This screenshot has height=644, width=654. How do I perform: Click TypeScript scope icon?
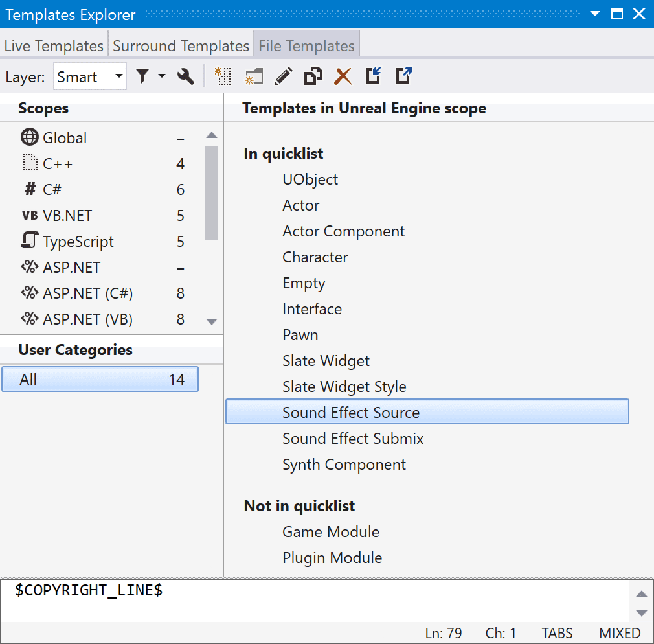tap(30, 240)
